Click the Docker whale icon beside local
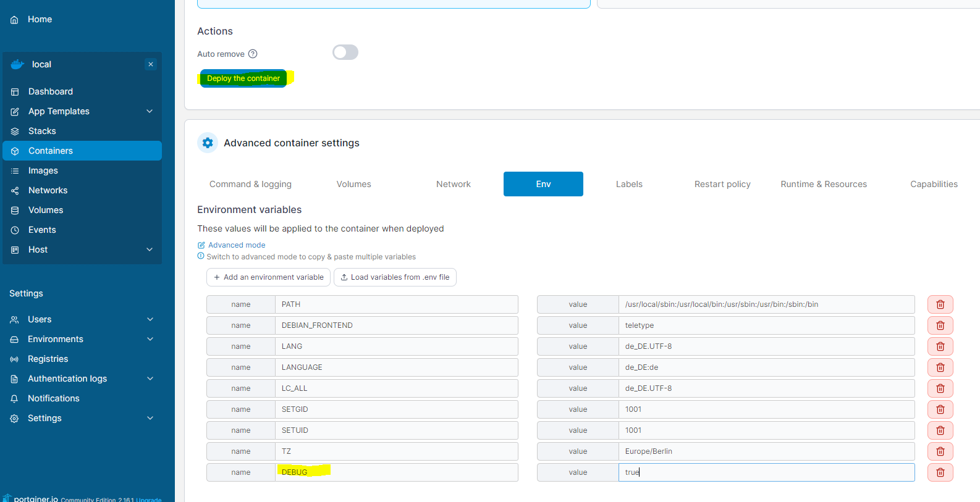The image size is (980, 502). (x=17, y=64)
